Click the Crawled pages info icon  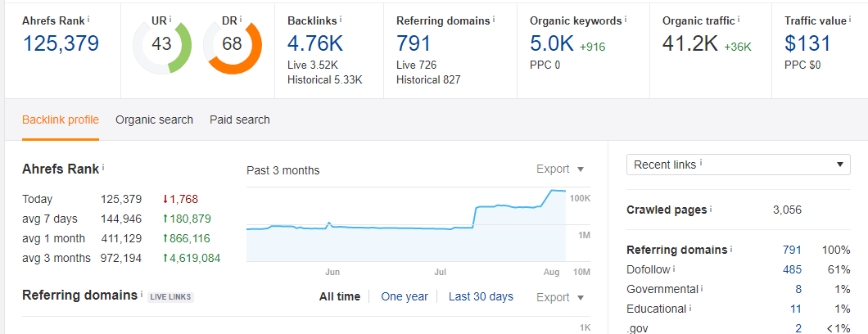pos(710,210)
